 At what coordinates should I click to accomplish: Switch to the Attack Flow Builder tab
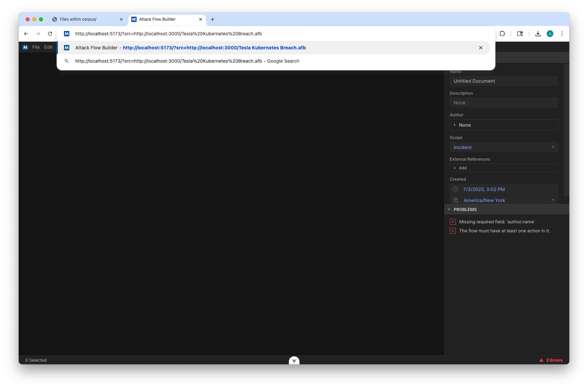pos(167,19)
